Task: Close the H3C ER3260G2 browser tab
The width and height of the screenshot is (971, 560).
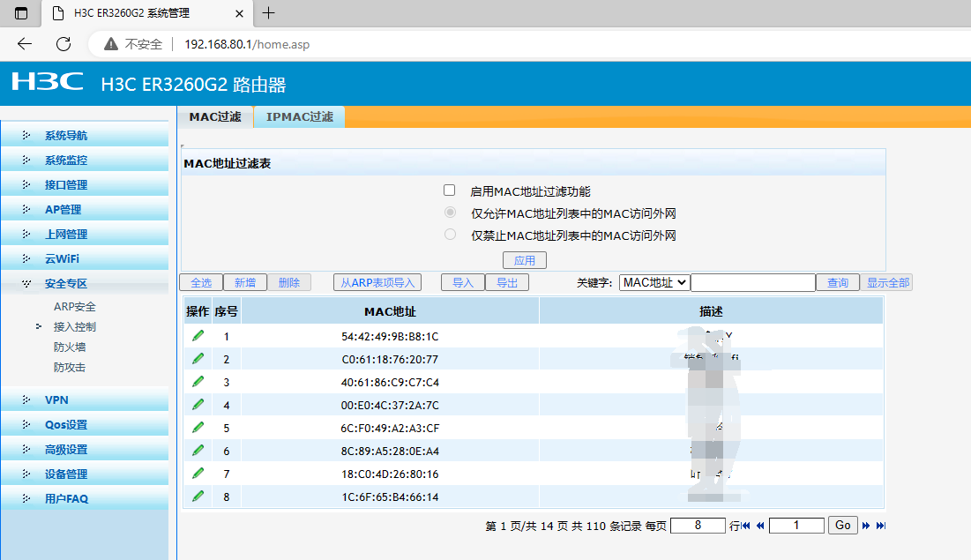Action: click(x=239, y=13)
